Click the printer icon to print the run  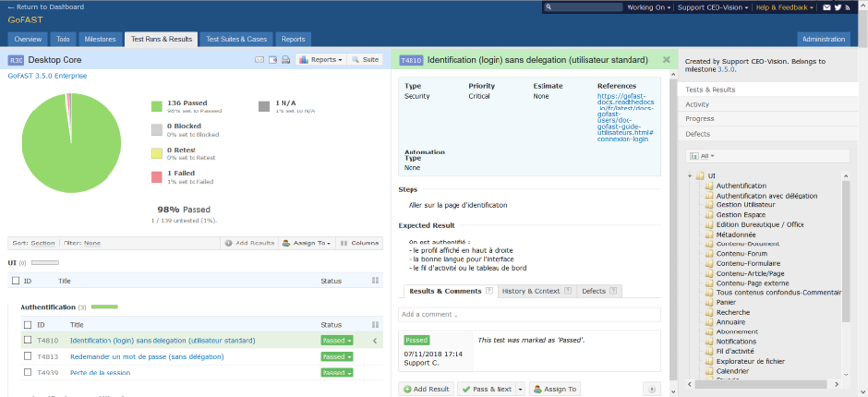[x=285, y=60]
